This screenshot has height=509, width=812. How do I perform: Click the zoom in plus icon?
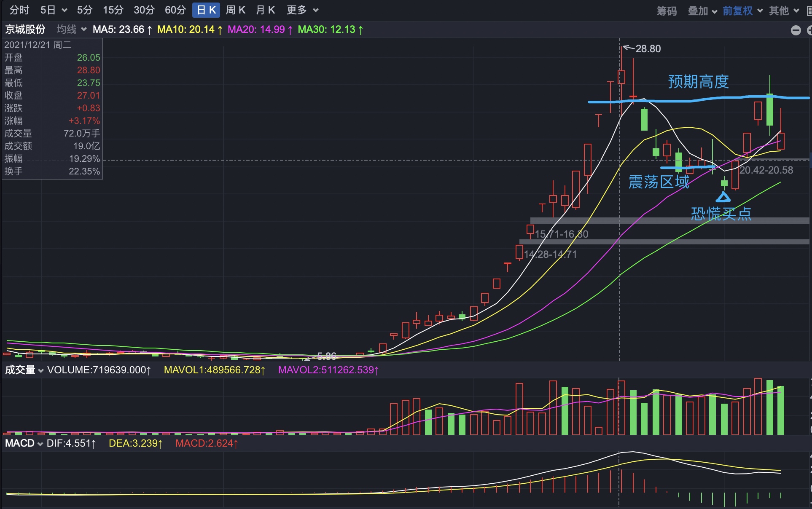tap(809, 30)
